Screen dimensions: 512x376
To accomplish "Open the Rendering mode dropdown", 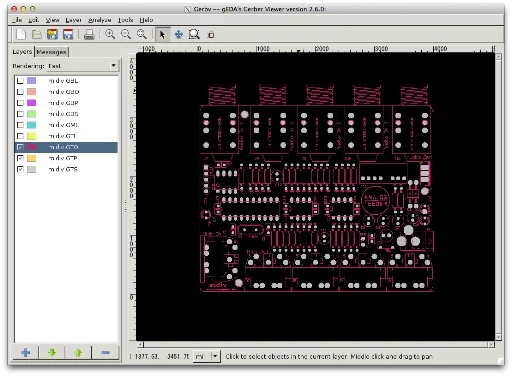I will pos(82,66).
